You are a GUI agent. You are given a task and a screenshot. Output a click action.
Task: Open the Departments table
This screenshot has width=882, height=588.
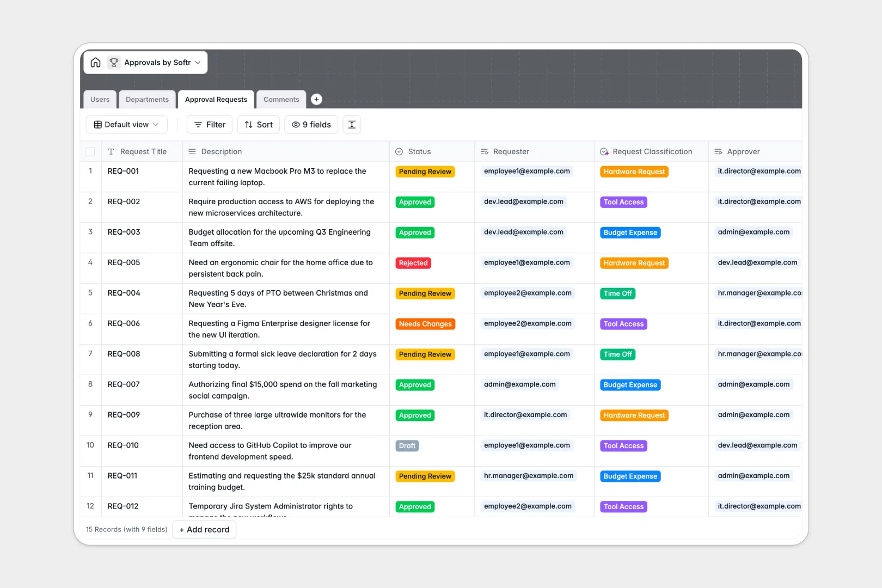coord(147,99)
